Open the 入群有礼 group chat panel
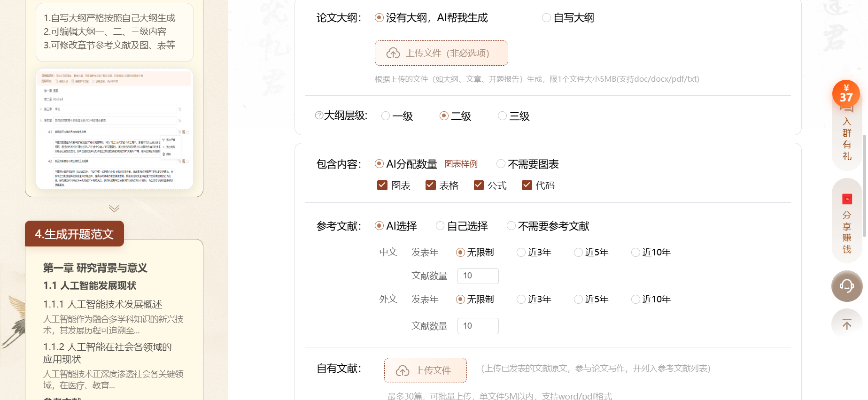868x400 pixels. coord(847,138)
